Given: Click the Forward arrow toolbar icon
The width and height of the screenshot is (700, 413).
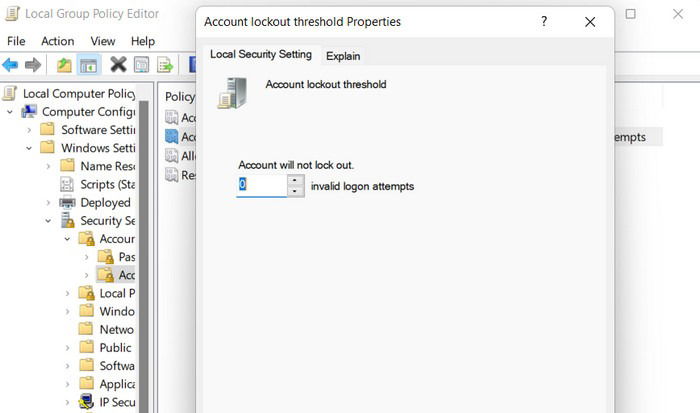Looking at the screenshot, I should click(33, 65).
